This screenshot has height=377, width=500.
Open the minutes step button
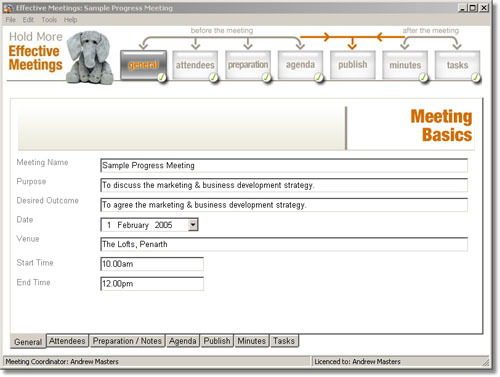click(x=405, y=65)
